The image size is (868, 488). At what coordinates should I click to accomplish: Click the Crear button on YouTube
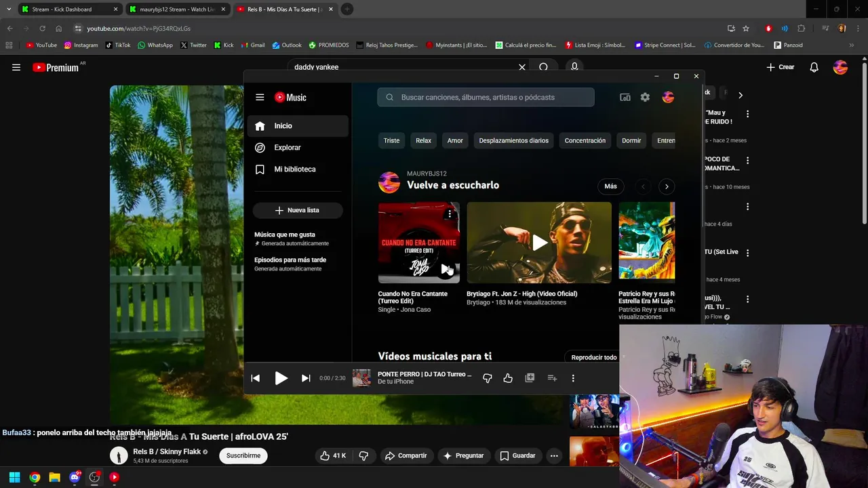(781, 67)
